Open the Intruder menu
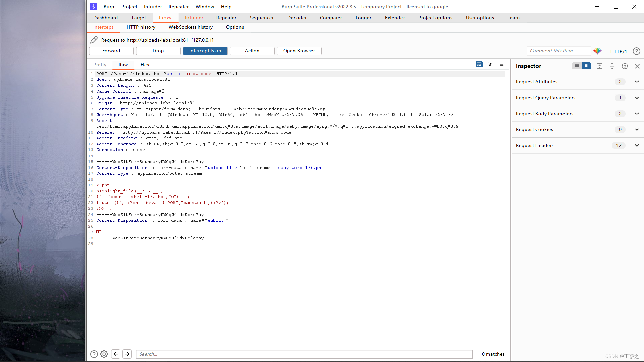The height and width of the screenshot is (362, 644). (x=153, y=7)
